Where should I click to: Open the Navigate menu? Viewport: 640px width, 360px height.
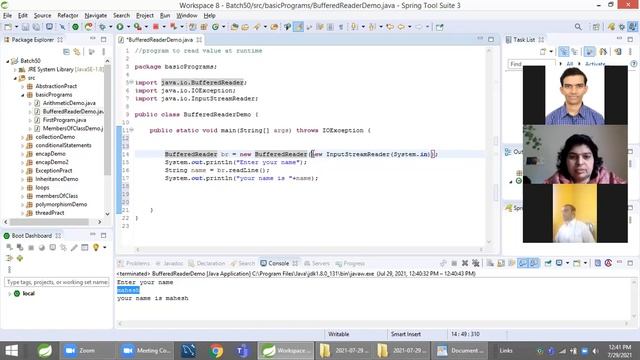pos(96,16)
